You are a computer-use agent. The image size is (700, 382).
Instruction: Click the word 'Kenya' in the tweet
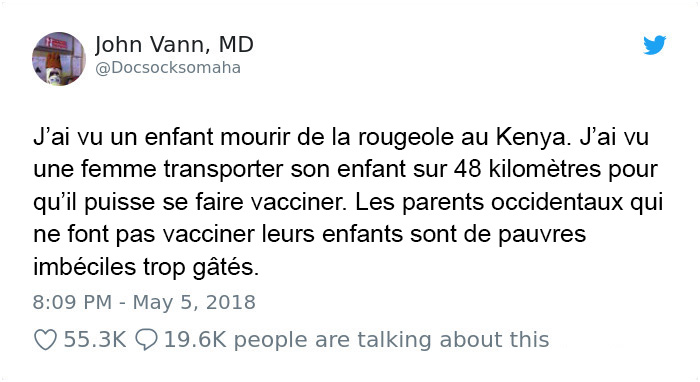[533, 137]
